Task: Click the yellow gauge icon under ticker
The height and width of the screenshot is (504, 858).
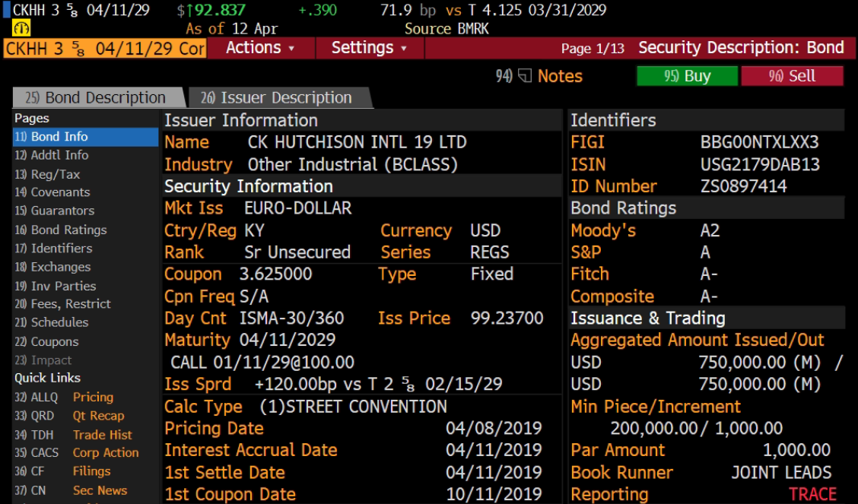Action: [21, 28]
